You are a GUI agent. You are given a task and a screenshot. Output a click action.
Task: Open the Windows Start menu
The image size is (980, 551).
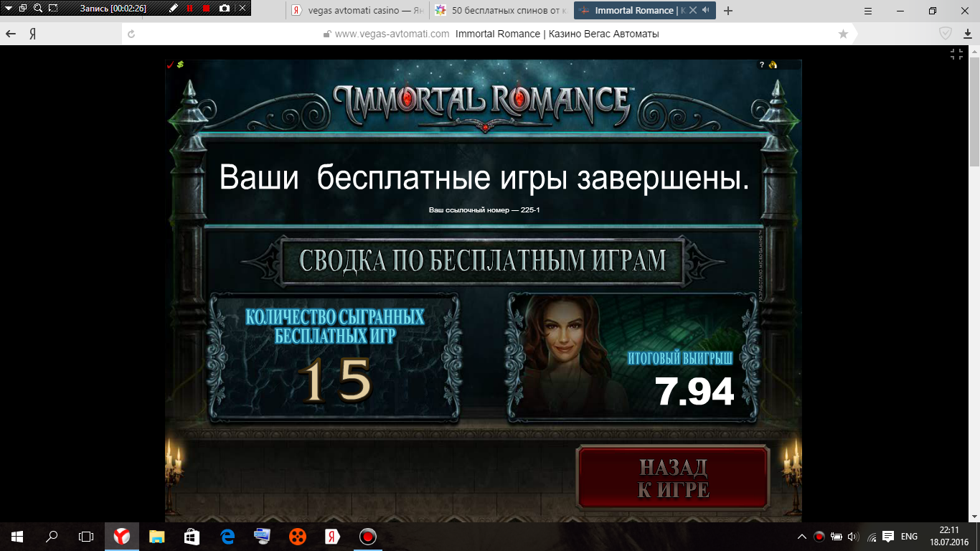tap(17, 536)
